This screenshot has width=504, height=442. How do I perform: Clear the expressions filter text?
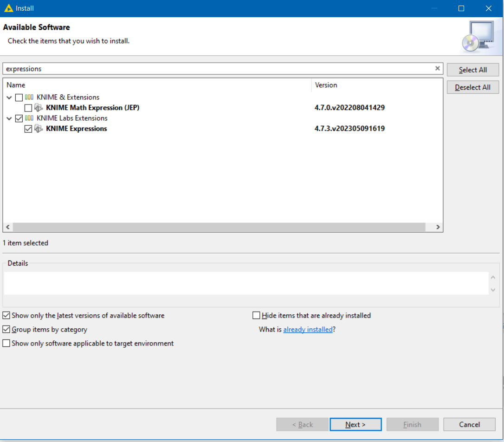click(x=437, y=68)
